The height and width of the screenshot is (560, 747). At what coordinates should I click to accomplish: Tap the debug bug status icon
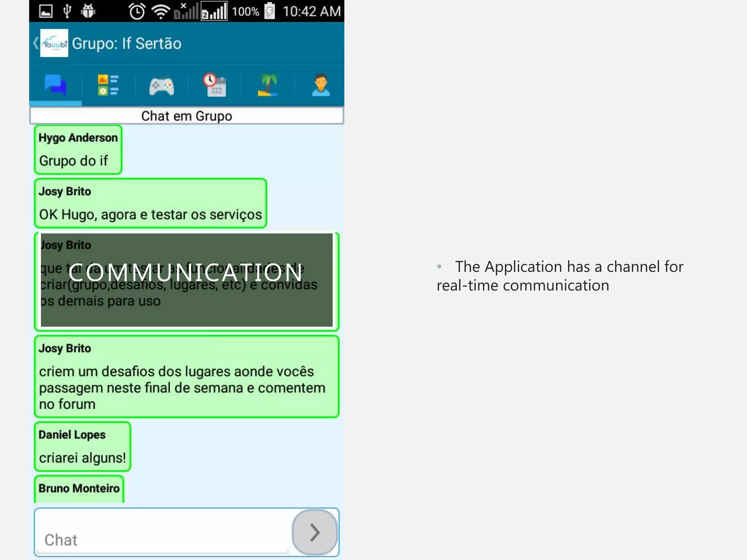point(88,11)
